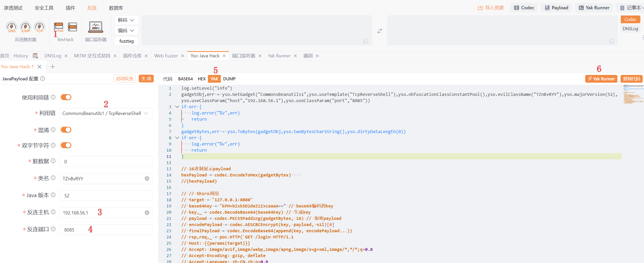The image size is (644, 263).
Task: Show help for 反连端口 field
Action: coord(53,229)
